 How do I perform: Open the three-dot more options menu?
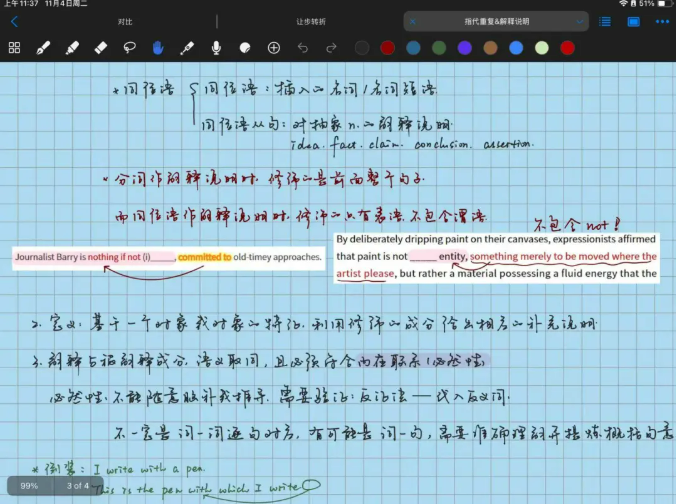tap(659, 20)
